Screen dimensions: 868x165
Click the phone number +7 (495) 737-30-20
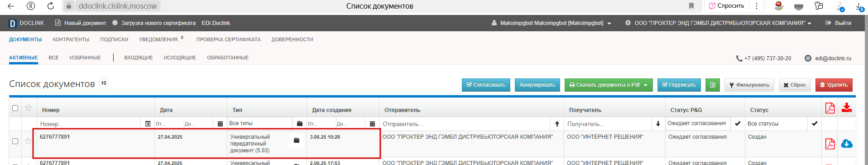767,58
